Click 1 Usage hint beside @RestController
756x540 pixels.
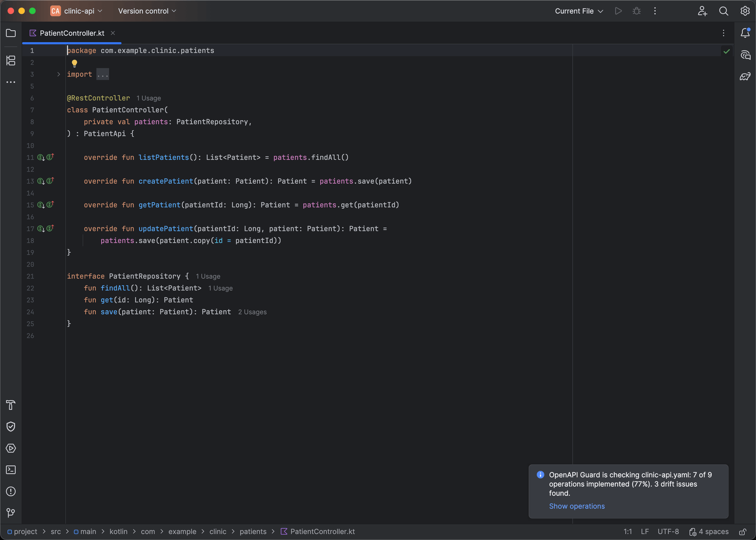pos(149,98)
